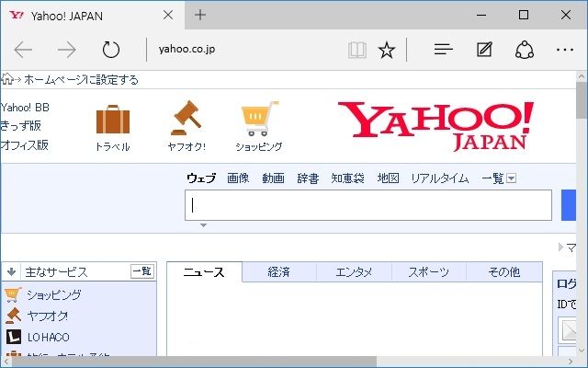Open the きっず版 link
588x368 pixels.
point(20,126)
